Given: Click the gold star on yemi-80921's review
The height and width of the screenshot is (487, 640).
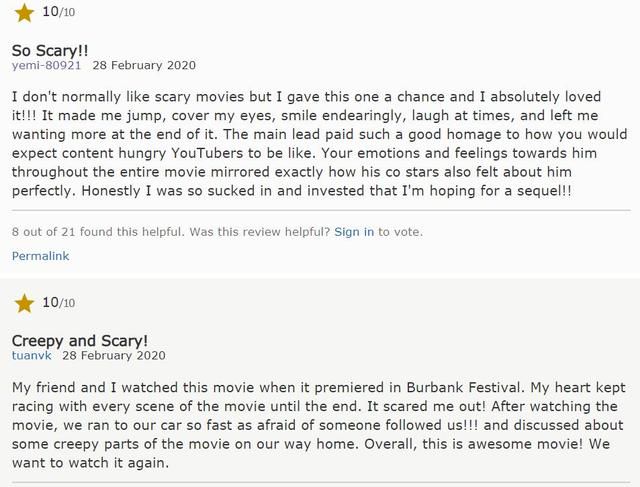Looking at the screenshot, I should point(24,13).
